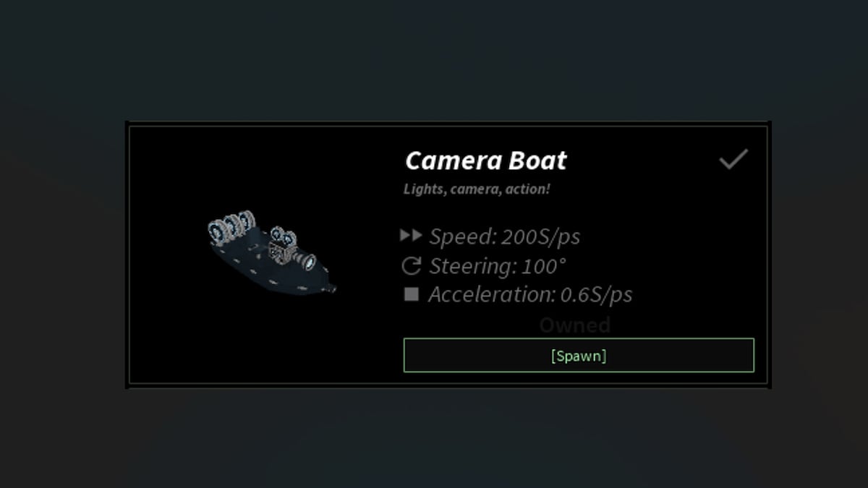Image resolution: width=868 pixels, height=488 pixels.
Task: Select the Camera Boat title
Action: pos(485,160)
